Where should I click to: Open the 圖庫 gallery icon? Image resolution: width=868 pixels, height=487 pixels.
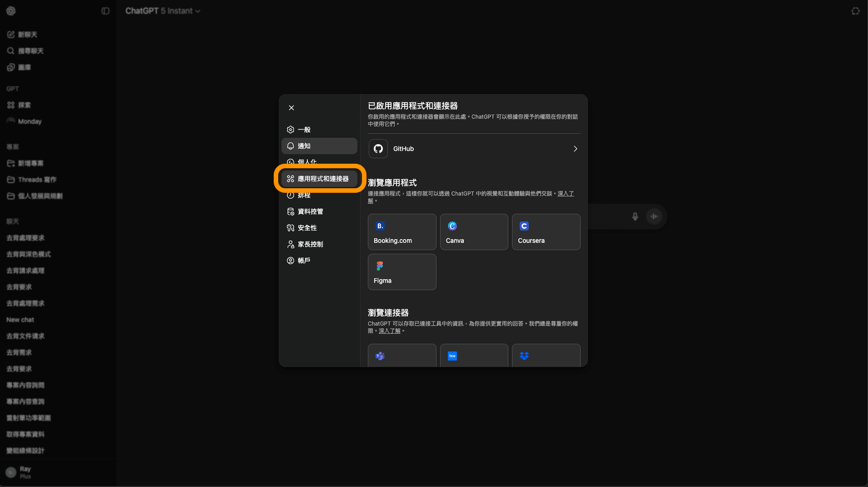click(11, 67)
